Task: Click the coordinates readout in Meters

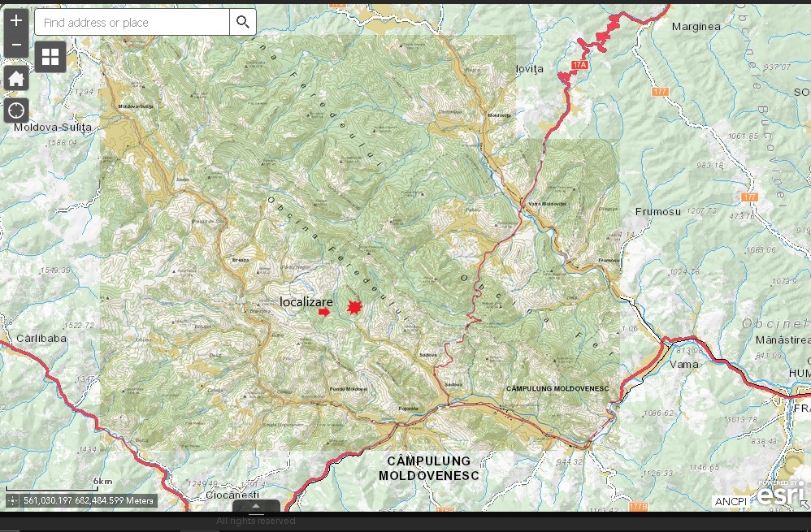Action: [x=88, y=501]
